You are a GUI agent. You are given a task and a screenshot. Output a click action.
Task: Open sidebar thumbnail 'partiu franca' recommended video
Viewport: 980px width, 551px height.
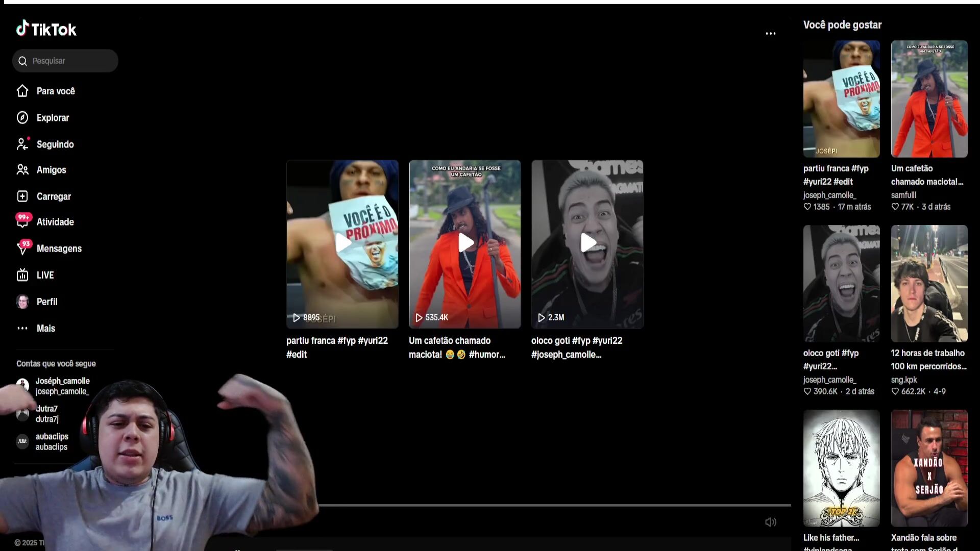click(842, 99)
